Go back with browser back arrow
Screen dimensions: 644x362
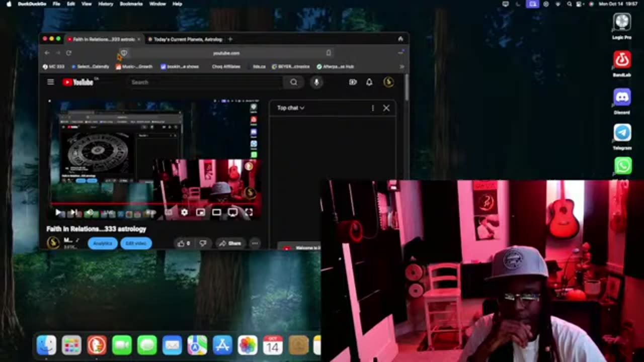tap(47, 53)
